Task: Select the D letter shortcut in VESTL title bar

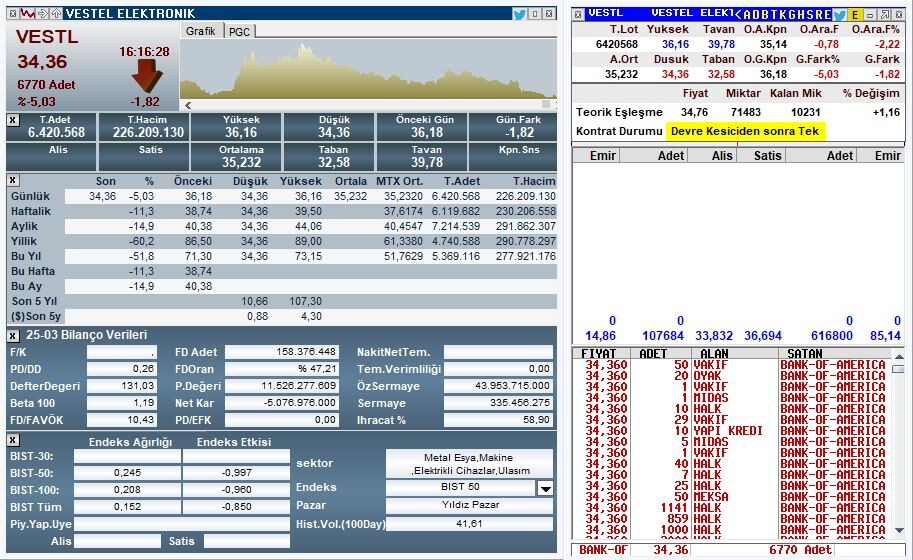Action: (756, 15)
